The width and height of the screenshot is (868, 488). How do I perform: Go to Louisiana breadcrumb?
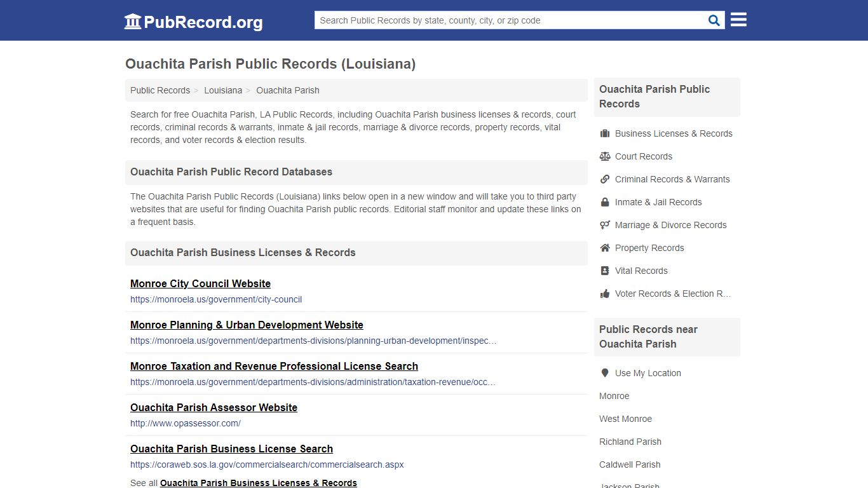[x=223, y=90]
